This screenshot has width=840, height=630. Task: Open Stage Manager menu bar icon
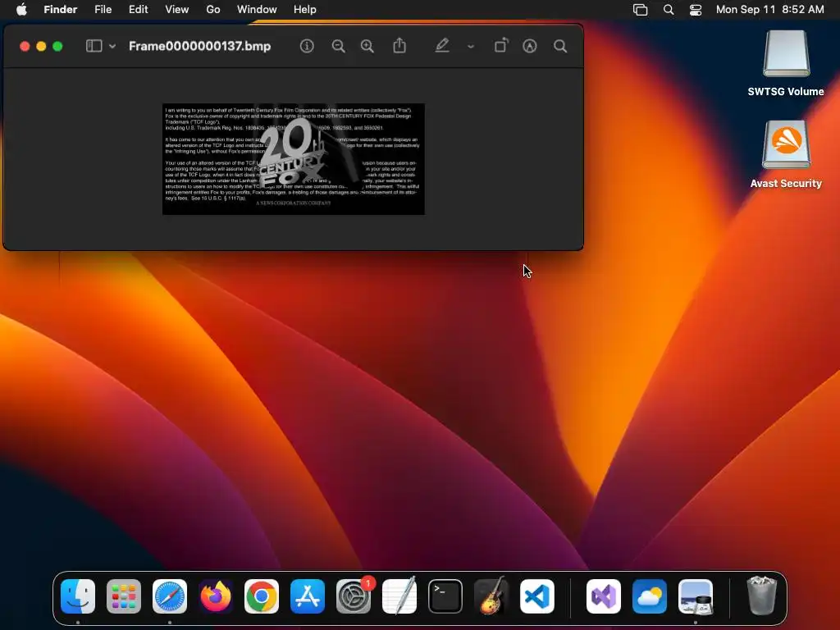(640, 9)
